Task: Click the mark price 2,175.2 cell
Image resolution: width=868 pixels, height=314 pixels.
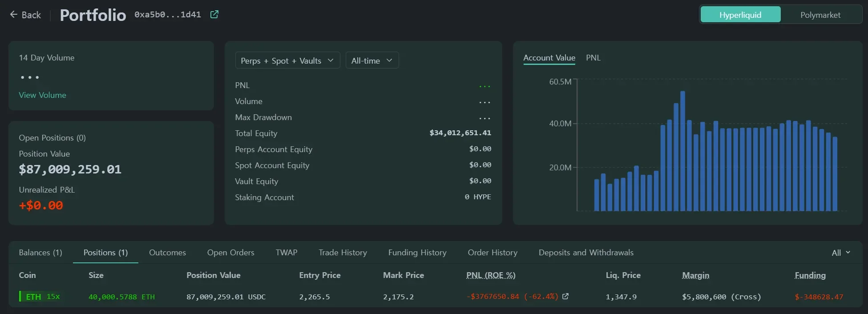Action: pos(398,297)
